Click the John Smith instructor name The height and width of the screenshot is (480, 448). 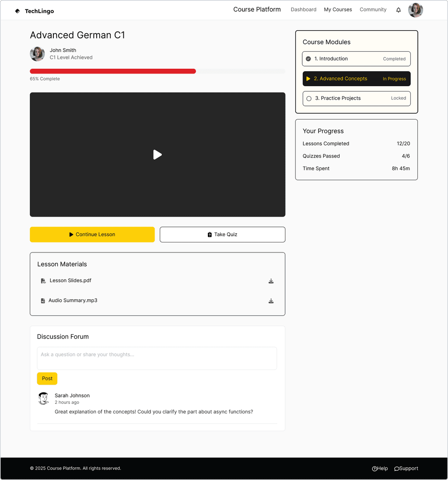pos(63,50)
